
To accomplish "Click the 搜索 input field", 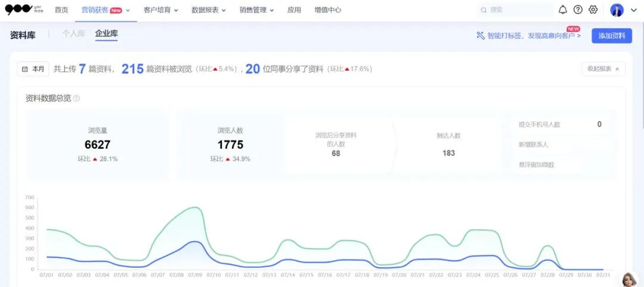I will 519,10.
